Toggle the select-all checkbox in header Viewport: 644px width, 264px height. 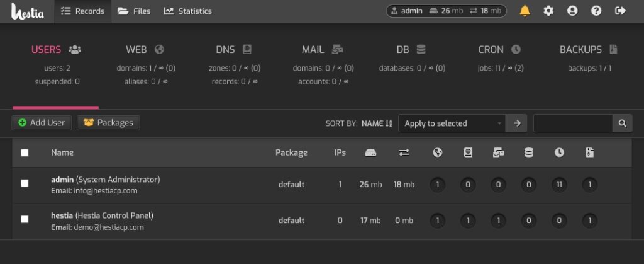tap(25, 152)
